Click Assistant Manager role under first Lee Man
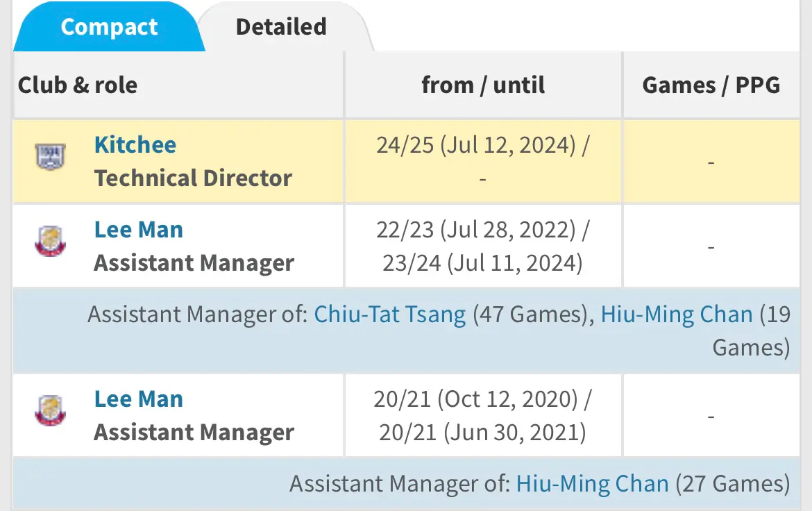Screen dimensions: 812x511 [194, 263]
